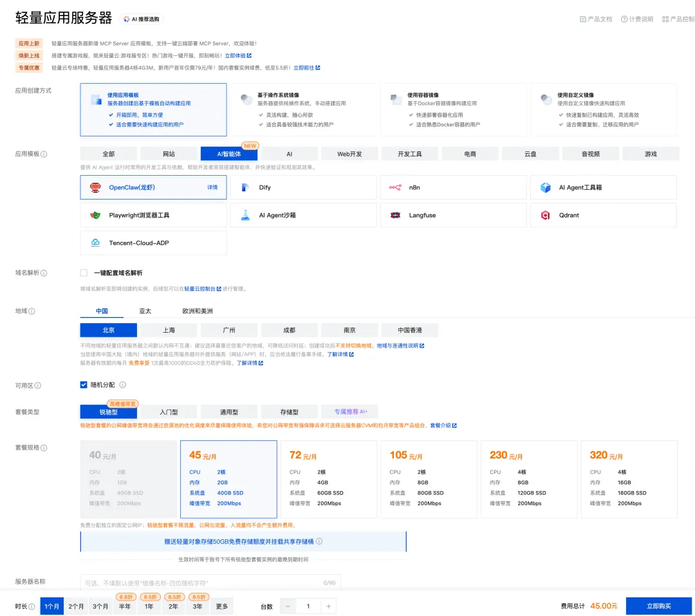
Task: Open 轻量云控制台 link
Action: point(203,289)
